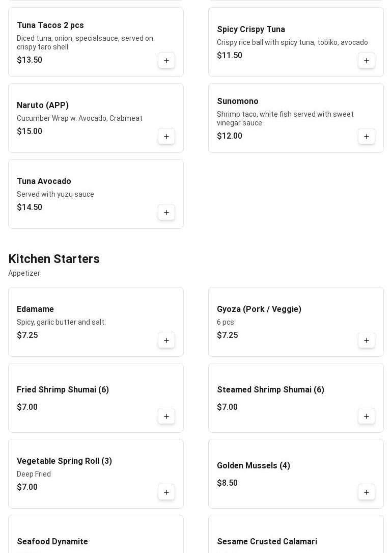Add Tuna Tacos 2 pcs to cart
The image size is (392, 553).
pyautogui.click(x=166, y=61)
